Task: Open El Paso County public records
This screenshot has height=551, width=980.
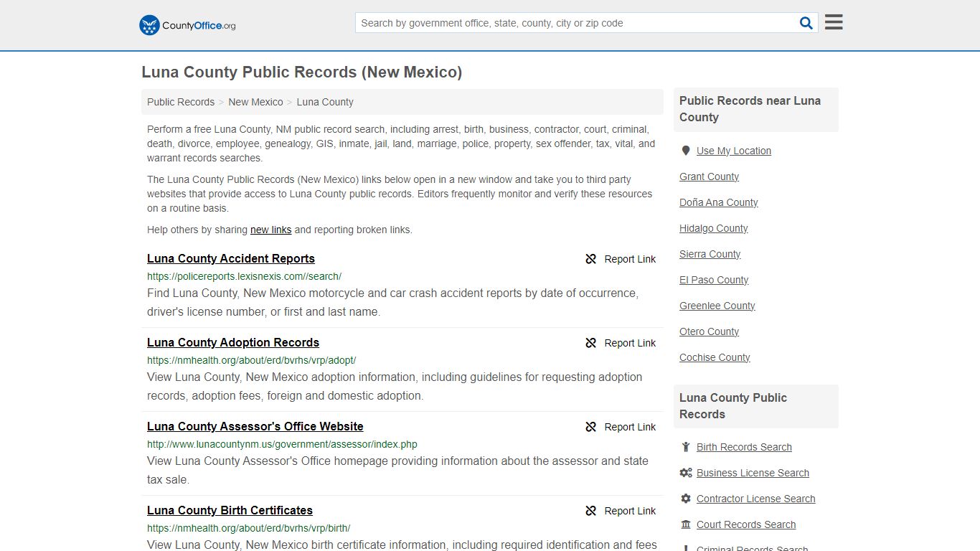Action: (714, 280)
